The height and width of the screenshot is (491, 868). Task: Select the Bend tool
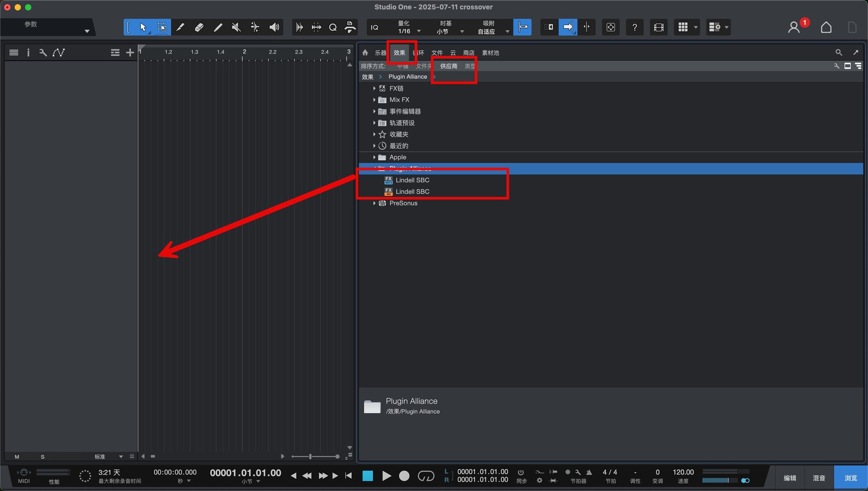[255, 27]
